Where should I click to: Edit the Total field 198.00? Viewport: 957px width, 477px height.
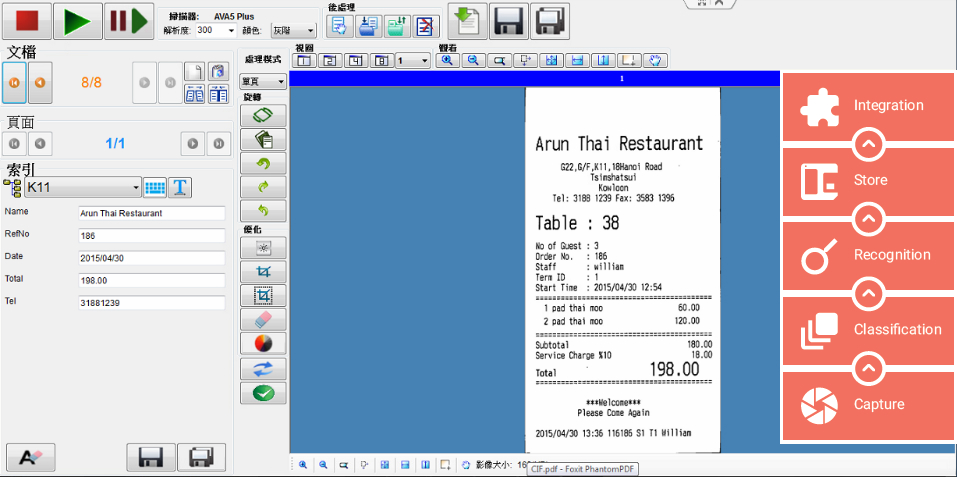pos(151,281)
